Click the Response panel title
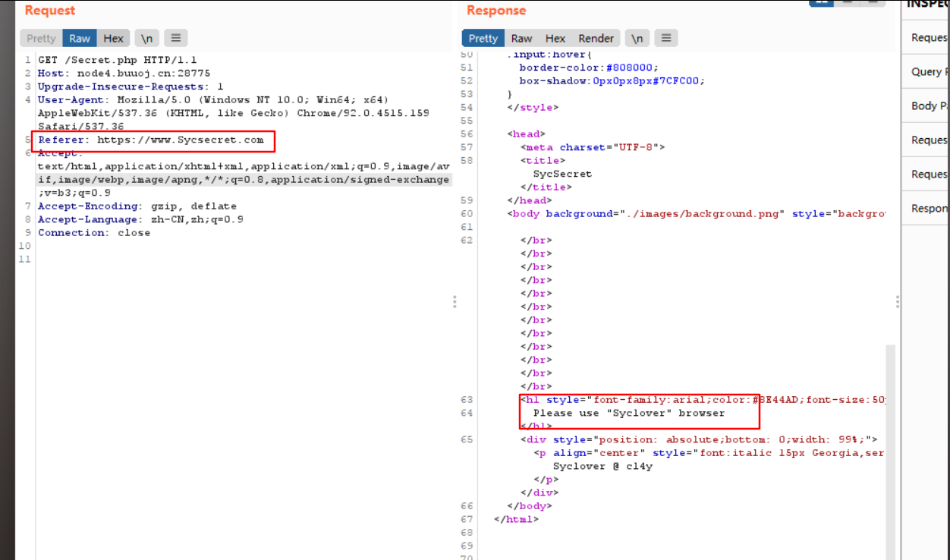This screenshot has height=560, width=950. (496, 11)
